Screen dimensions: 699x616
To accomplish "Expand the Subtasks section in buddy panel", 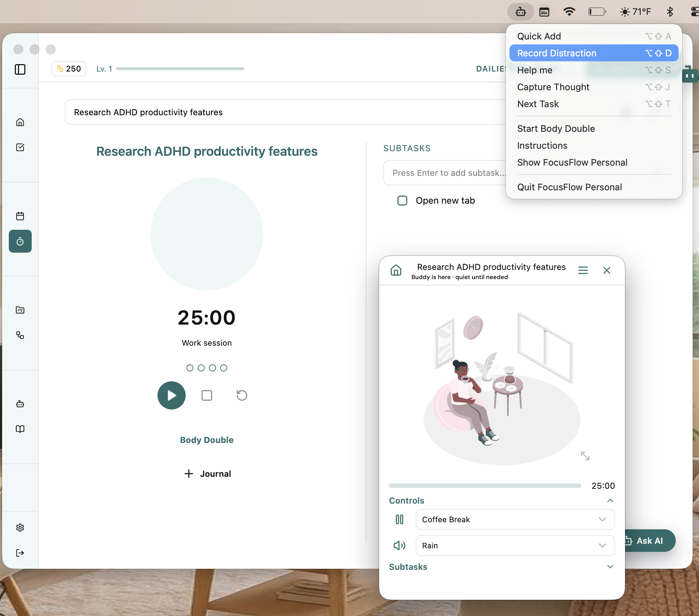I will [610, 567].
